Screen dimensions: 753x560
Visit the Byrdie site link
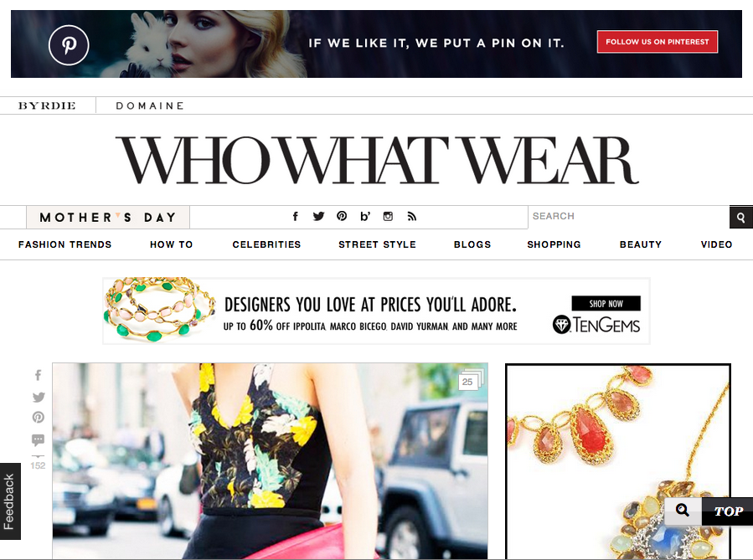coord(47,105)
